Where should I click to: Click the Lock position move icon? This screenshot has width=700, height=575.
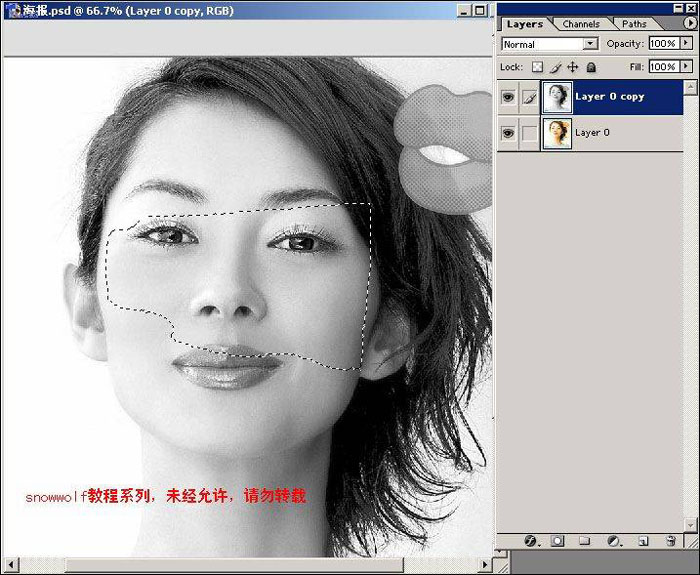(573, 67)
